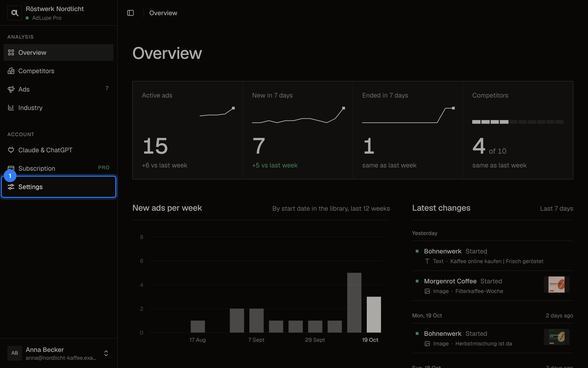The height and width of the screenshot is (368, 588).
Task: Toggle the sidebar panel icon
Action: tap(130, 13)
